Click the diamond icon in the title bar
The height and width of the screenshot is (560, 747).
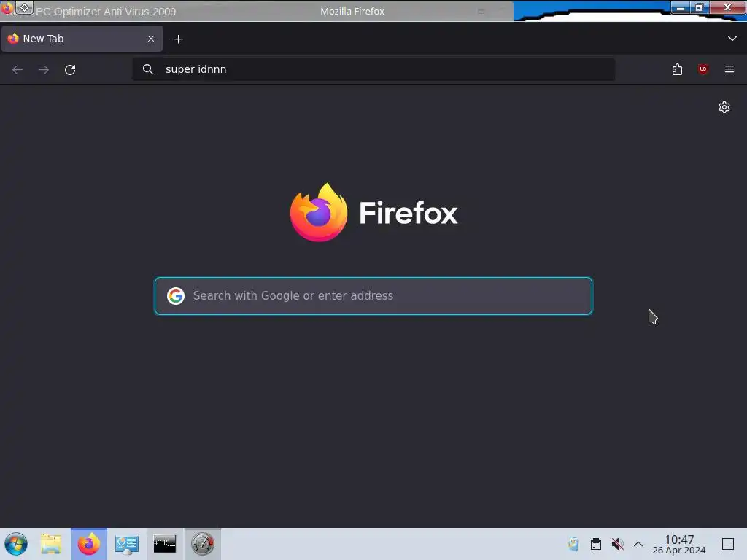coord(24,7)
